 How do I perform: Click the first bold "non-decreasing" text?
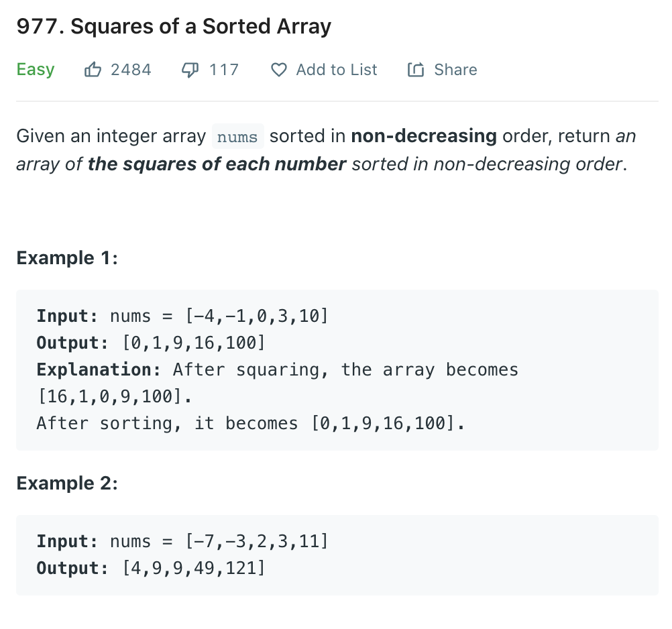424,136
